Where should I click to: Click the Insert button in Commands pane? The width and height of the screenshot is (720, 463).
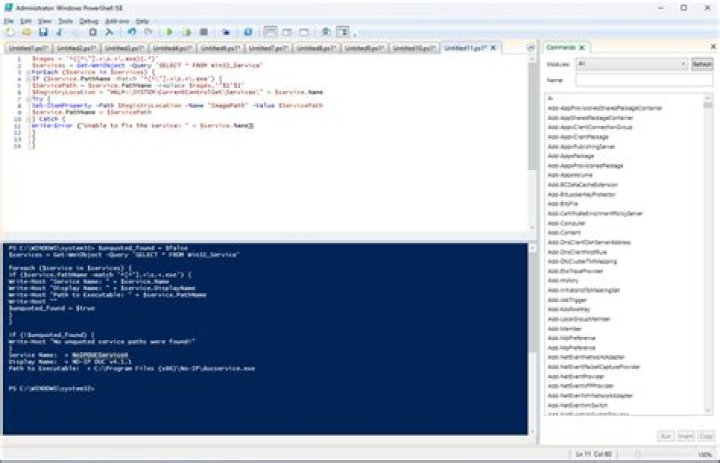pos(686,436)
